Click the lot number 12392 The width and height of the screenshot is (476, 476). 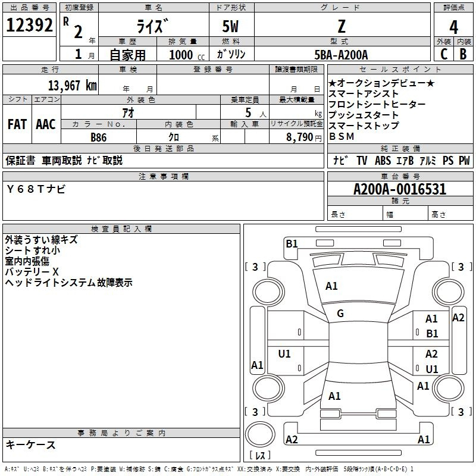pyautogui.click(x=29, y=25)
